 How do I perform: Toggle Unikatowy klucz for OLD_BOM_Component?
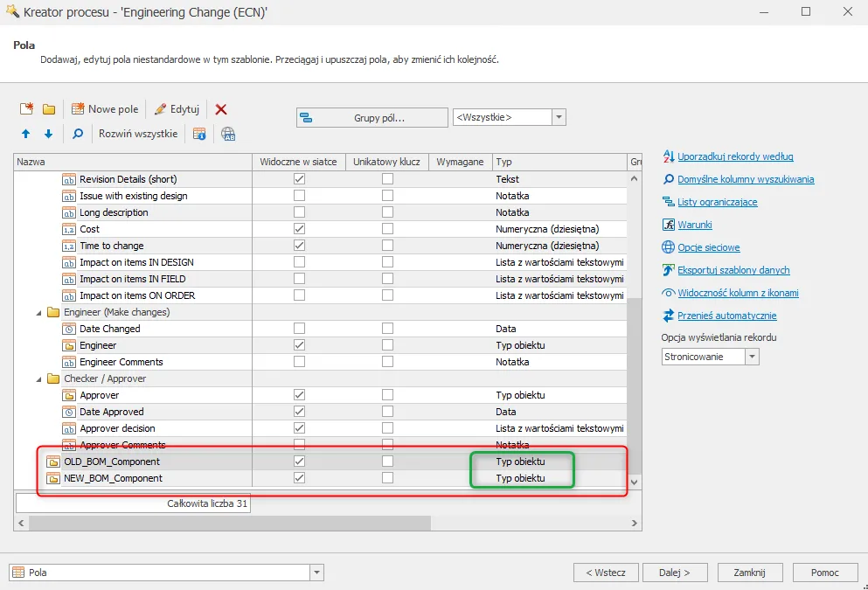pyautogui.click(x=387, y=461)
